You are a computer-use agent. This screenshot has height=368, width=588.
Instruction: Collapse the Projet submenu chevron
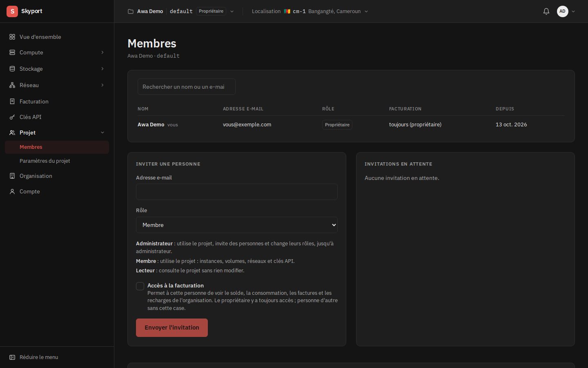(102, 132)
